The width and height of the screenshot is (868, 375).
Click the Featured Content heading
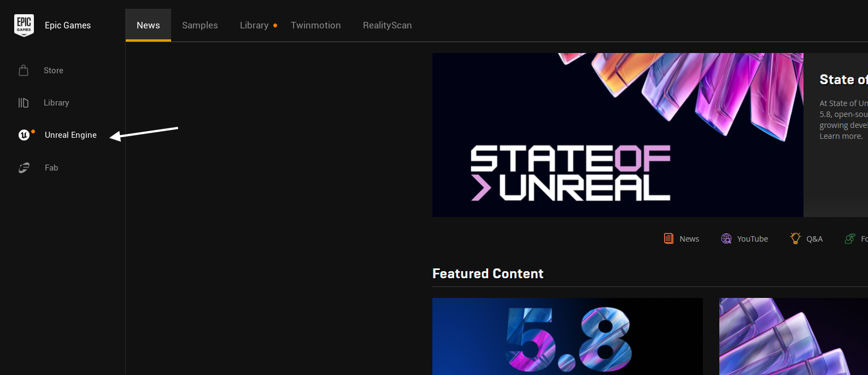[x=488, y=274]
